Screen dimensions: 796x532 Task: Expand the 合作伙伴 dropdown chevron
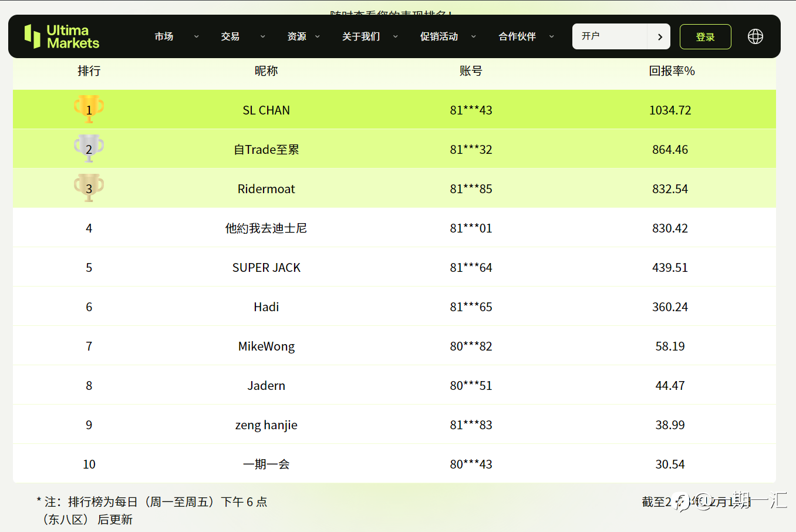click(551, 36)
